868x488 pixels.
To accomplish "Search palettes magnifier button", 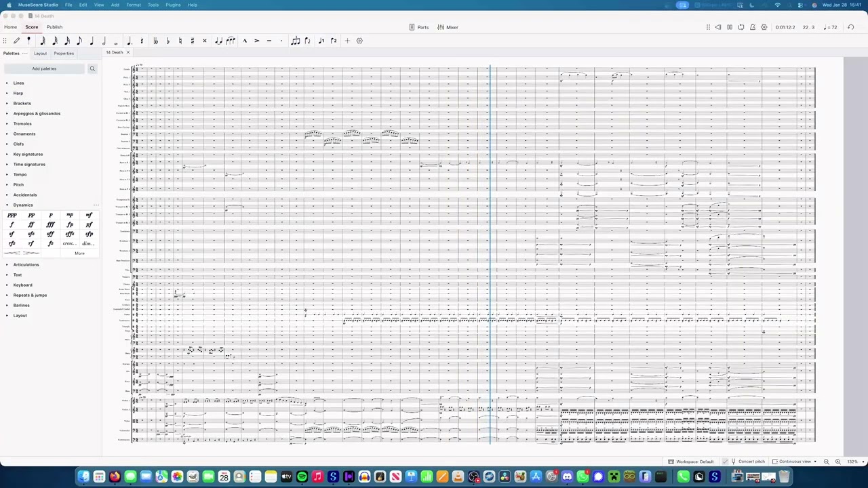I will coord(93,68).
